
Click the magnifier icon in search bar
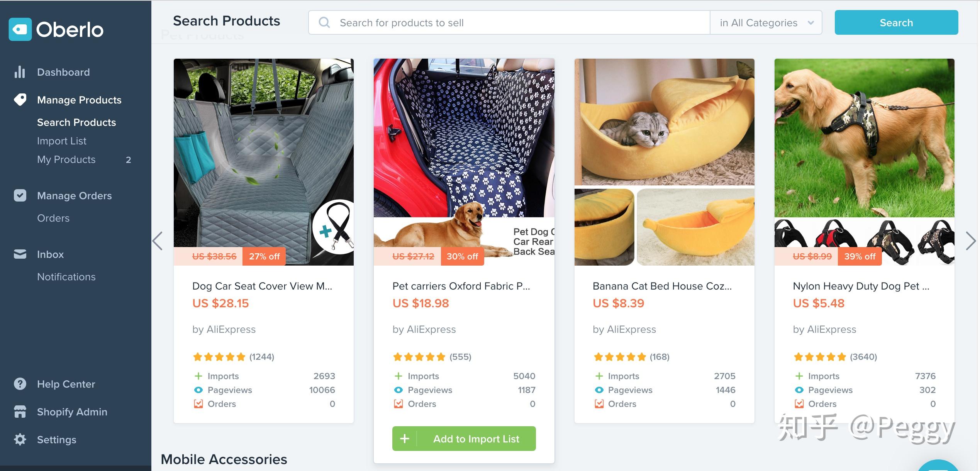coord(324,22)
